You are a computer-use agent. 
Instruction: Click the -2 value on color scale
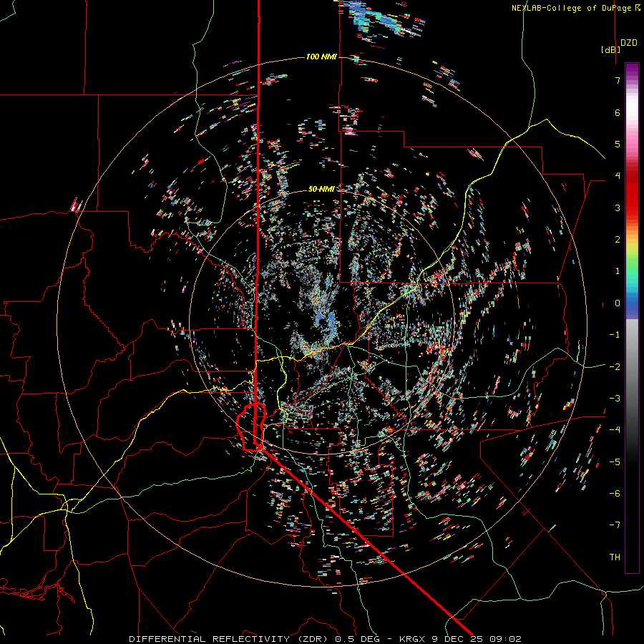coord(615,366)
